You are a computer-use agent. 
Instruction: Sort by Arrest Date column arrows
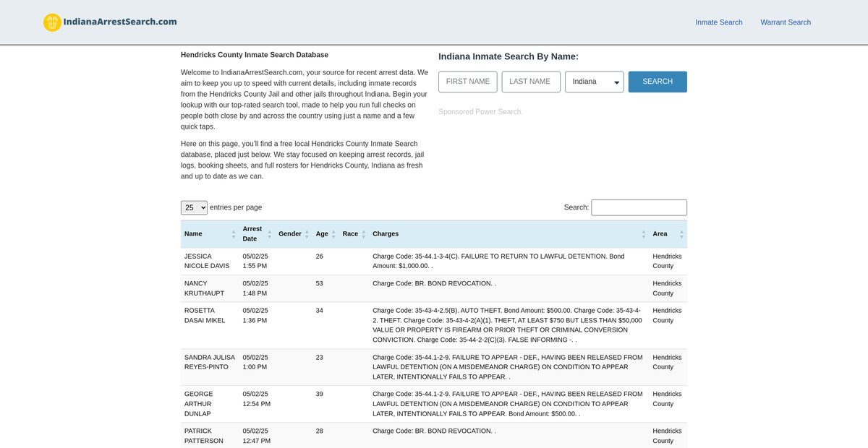269,234
